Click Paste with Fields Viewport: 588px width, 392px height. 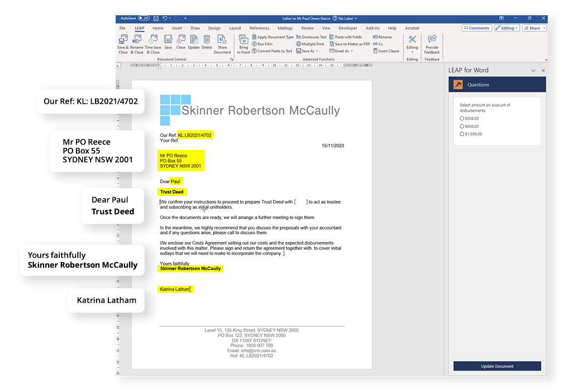pos(345,37)
